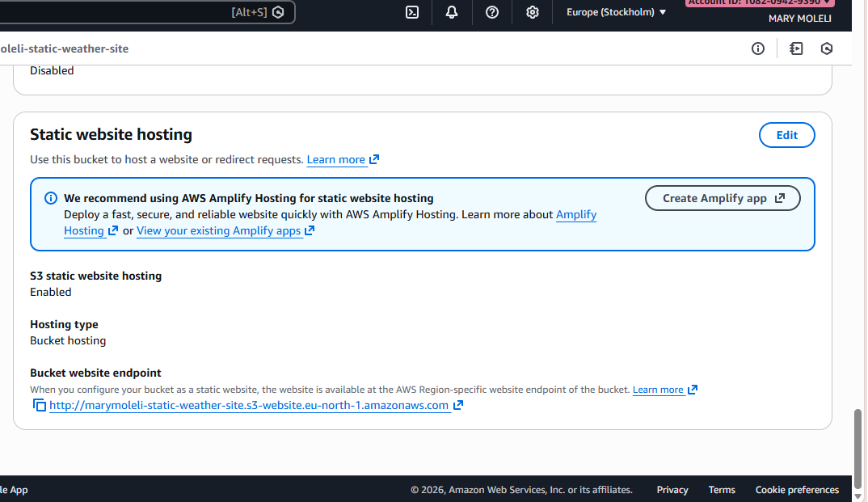Edit static website hosting settings
Image resolution: width=868 pixels, height=502 pixels.
(786, 135)
